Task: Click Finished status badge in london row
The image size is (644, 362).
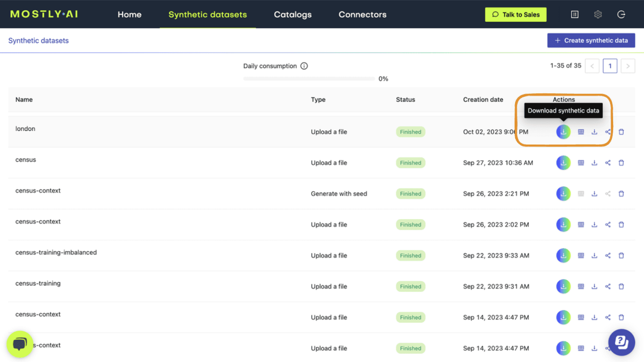Action: pos(410,132)
